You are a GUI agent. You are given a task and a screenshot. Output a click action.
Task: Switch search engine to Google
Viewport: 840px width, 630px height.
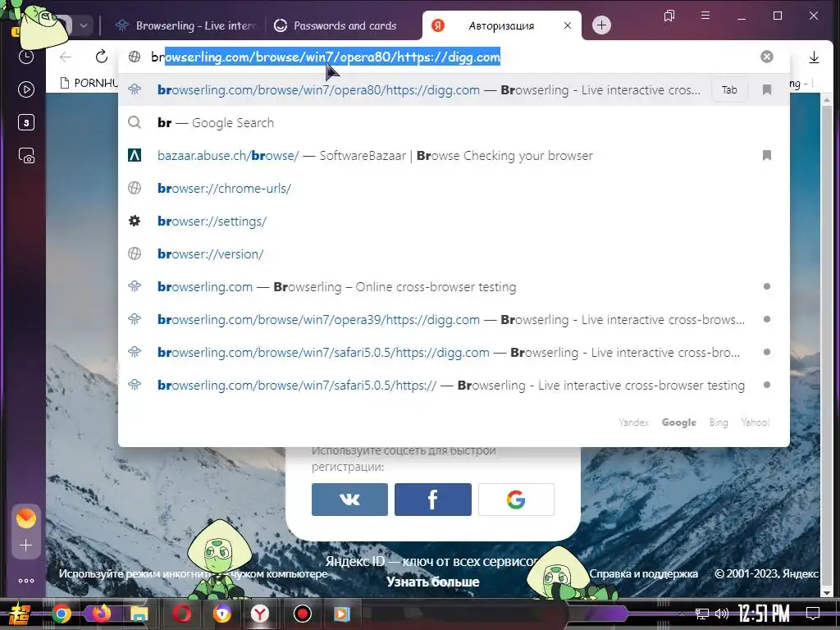(678, 422)
